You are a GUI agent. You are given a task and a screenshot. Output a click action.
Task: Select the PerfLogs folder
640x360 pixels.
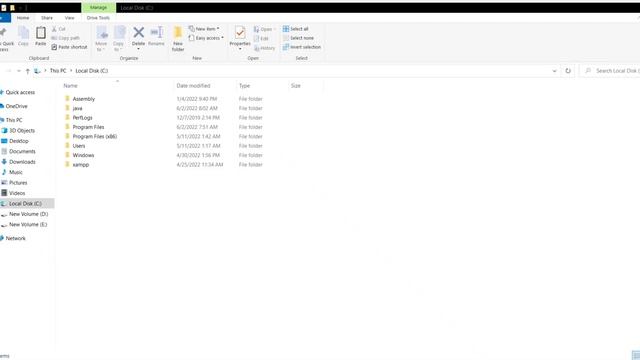(82, 118)
